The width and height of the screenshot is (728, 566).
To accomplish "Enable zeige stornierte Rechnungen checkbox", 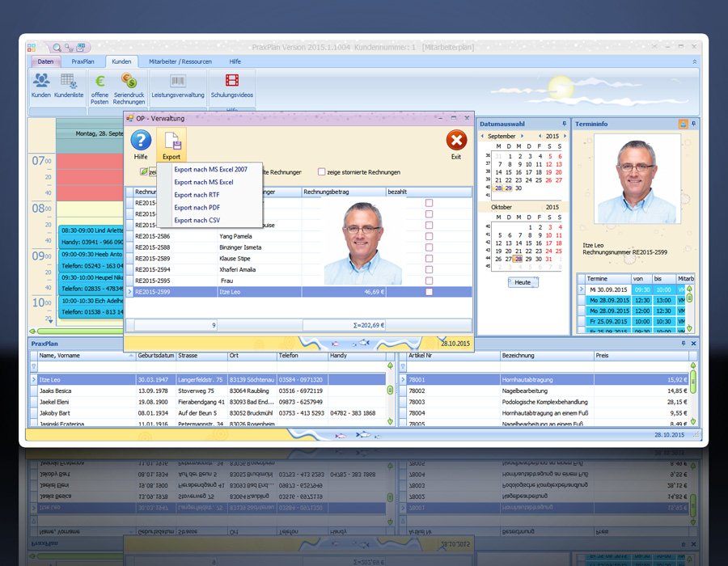I will [x=321, y=171].
